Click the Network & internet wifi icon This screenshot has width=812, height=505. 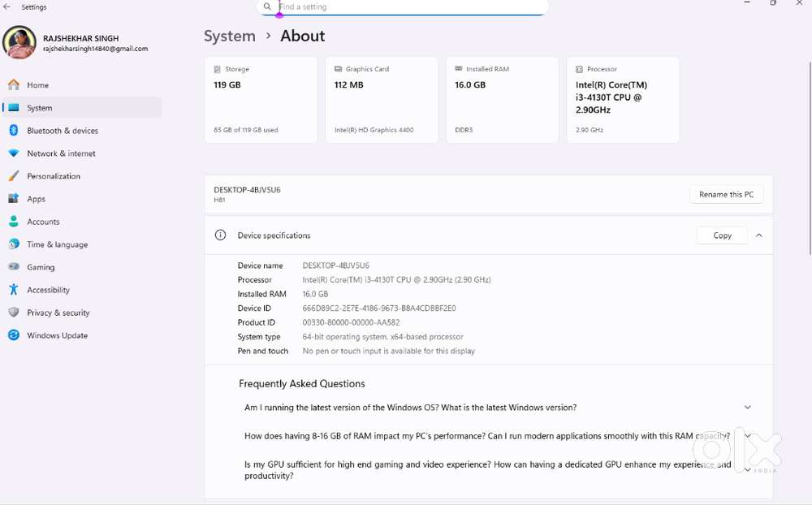tap(13, 153)
